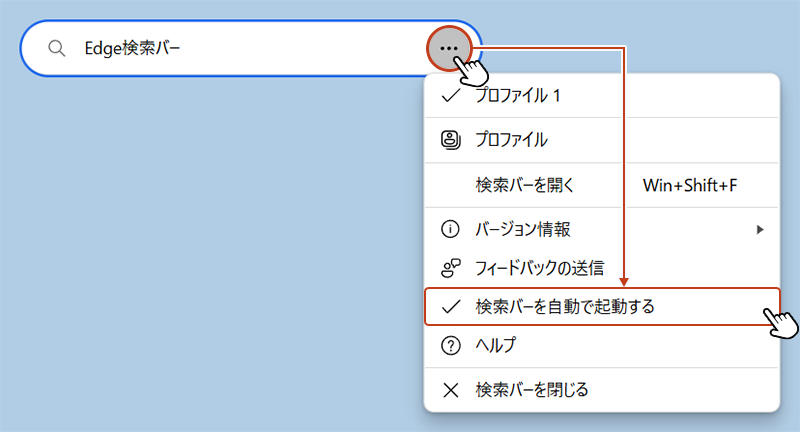The height and width of the screenshot is (432, 800).
Task: Choose 検索バーを閉じる from the menu
Action: (x=602, y=390)
